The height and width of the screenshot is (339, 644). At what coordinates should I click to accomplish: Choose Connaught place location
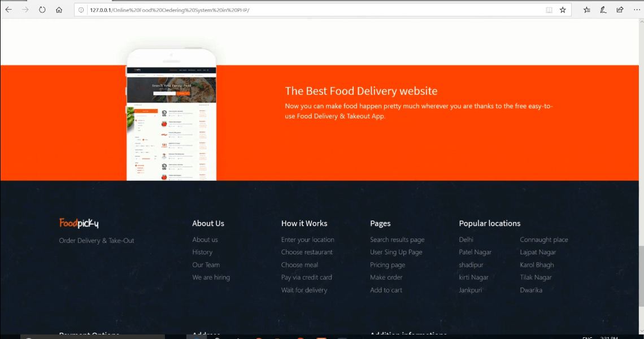543,240
